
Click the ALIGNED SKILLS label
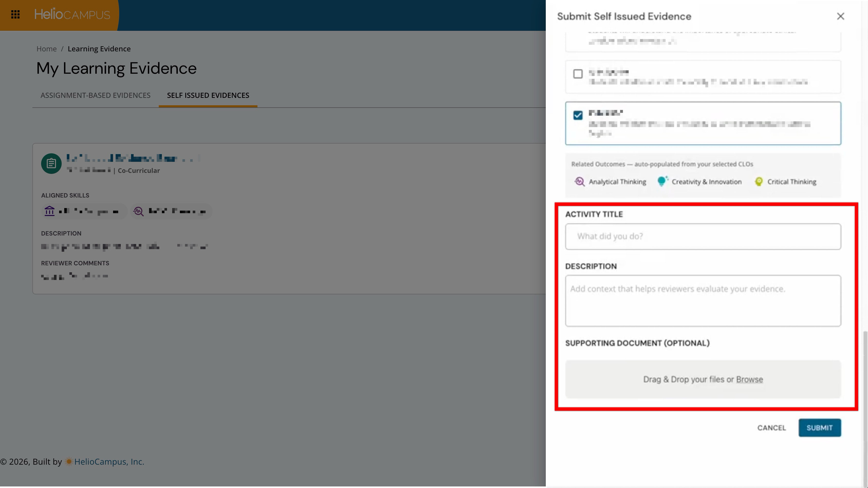coord(65,196)
